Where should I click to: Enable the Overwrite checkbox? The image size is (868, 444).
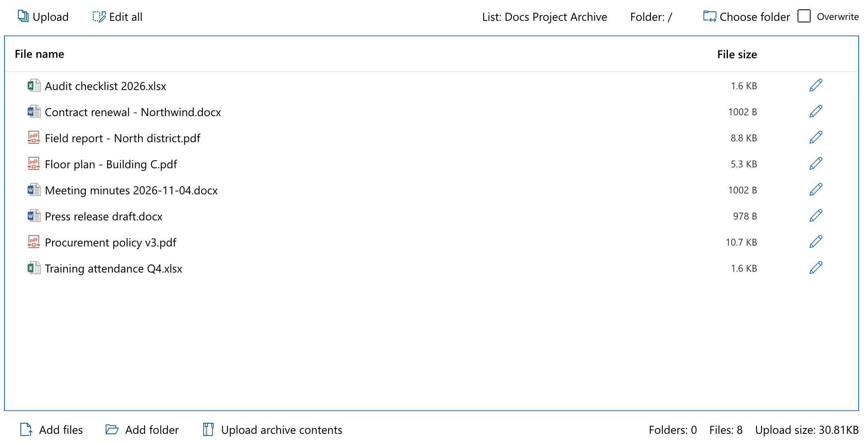[x=804, y=16]
